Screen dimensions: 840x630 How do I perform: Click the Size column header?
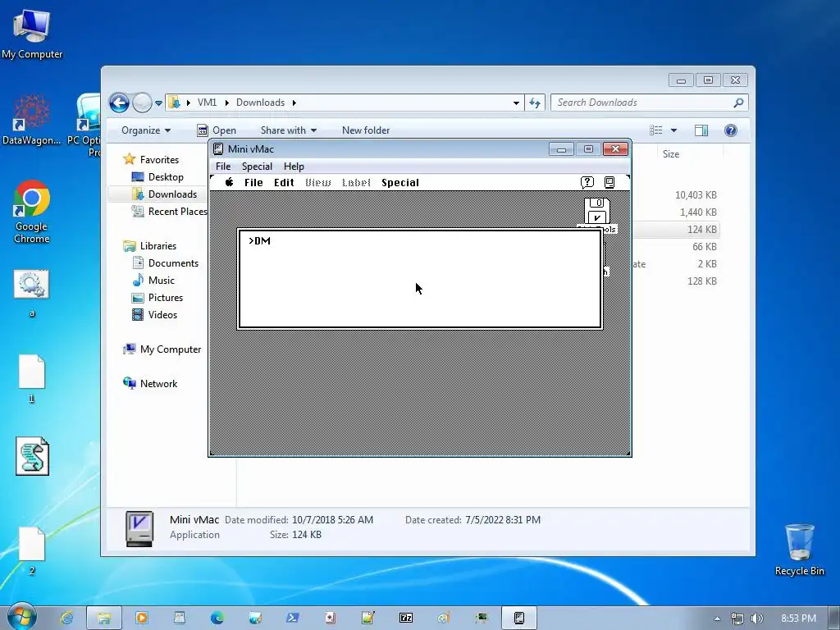671,153
